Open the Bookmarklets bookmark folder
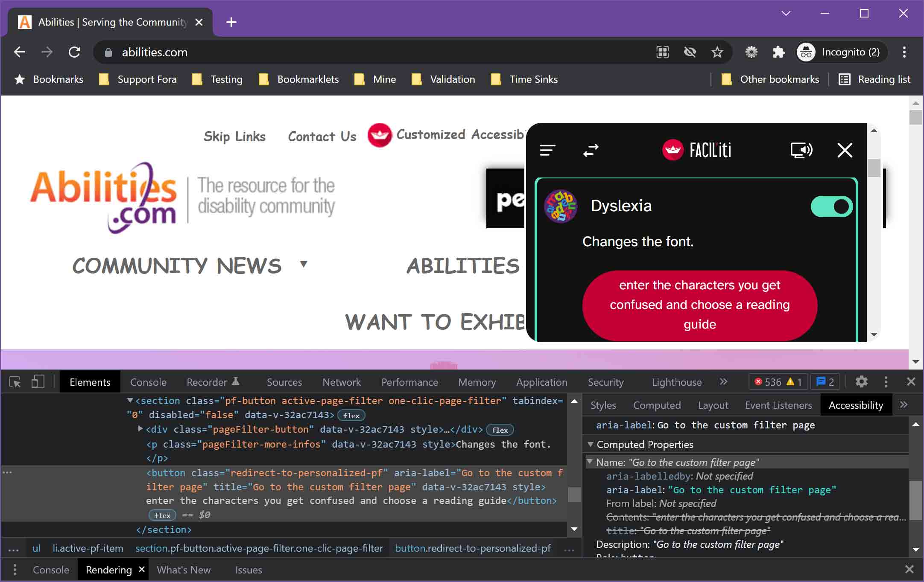Image resolution: width=924 pixels, height=582 pixels. [x=299, y=79]
